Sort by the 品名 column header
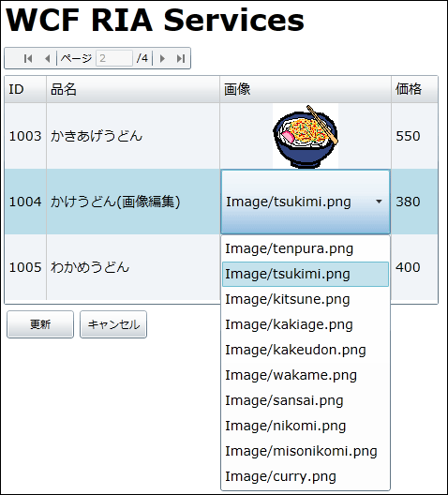The width and height of the screenshot is (448, 495). click(x=133, y=89)
